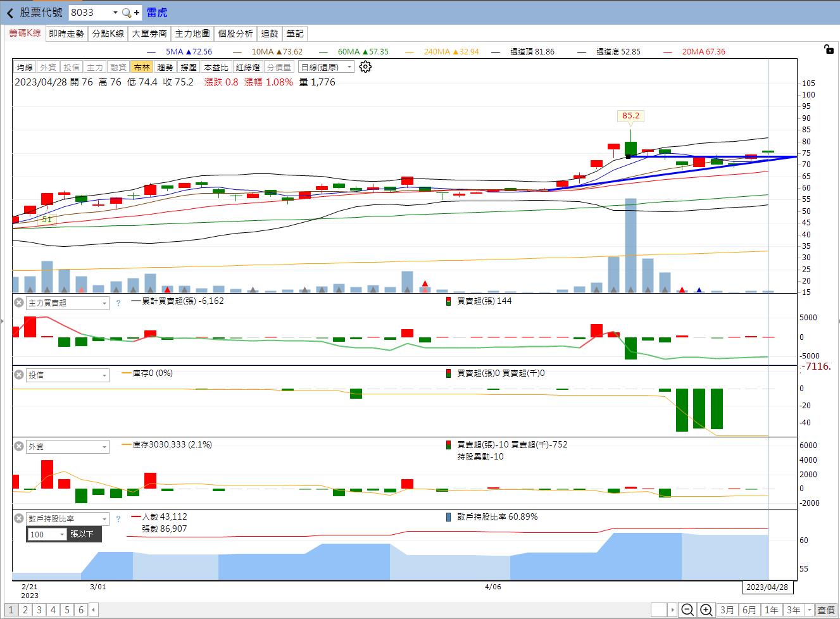Viewport: 840px width, 619px height.
Task: Set range to 1年
Action: 771,610
